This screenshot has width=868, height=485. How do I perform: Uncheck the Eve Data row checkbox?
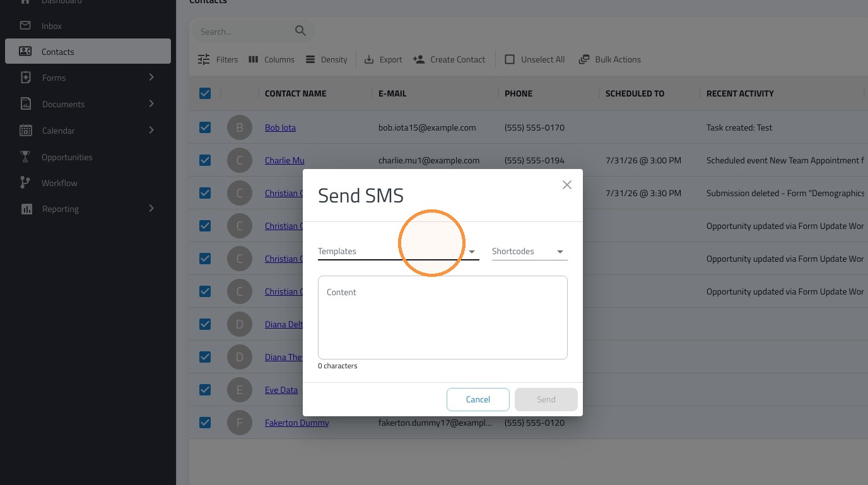point(205,390)
